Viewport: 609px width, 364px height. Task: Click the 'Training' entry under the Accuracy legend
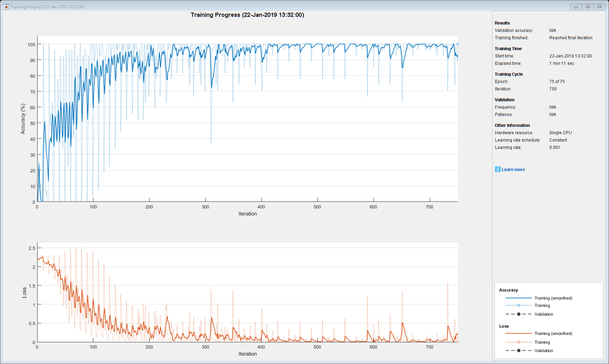click(542, 305)
